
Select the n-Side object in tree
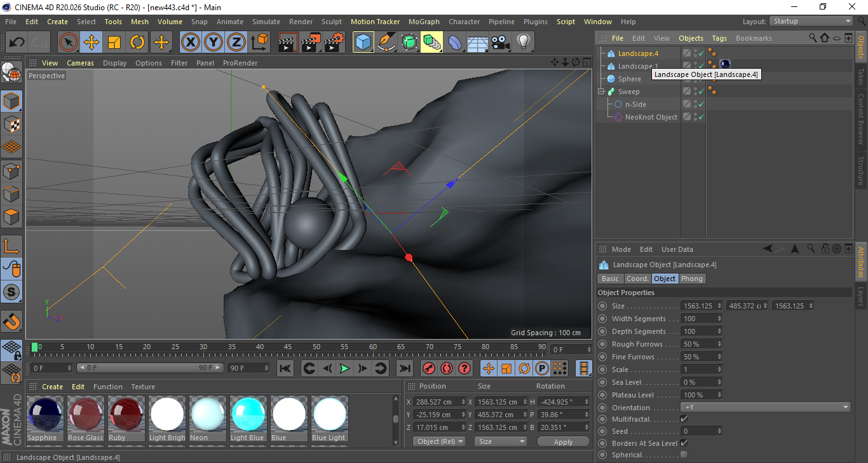click(x=635, y=104)
